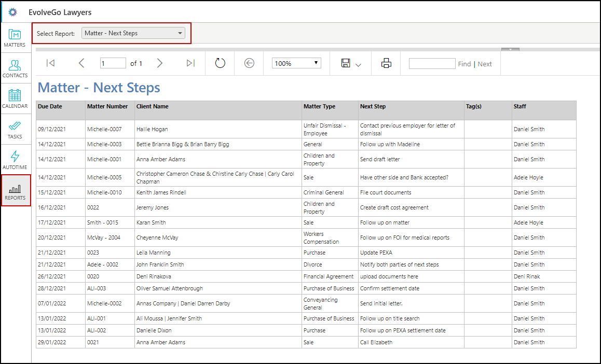Click client name Jeremy Jones
This screenshot has width=601, height=364.
click(153, 207)
